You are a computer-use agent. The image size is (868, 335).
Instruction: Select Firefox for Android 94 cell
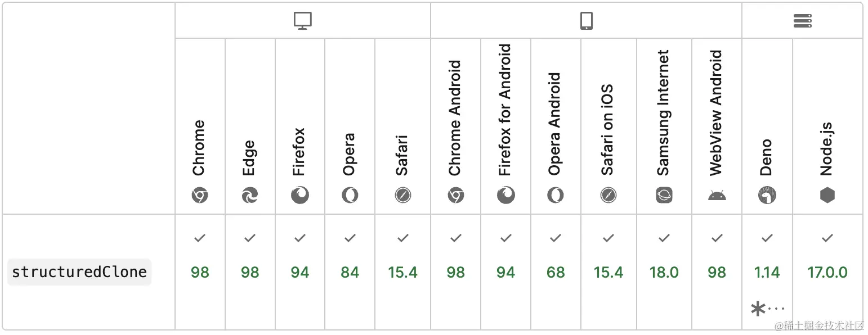[505, 272]
